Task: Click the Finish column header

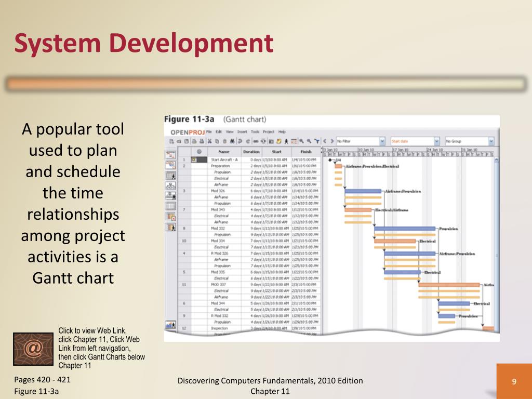Action: click(x=305, y=152)
